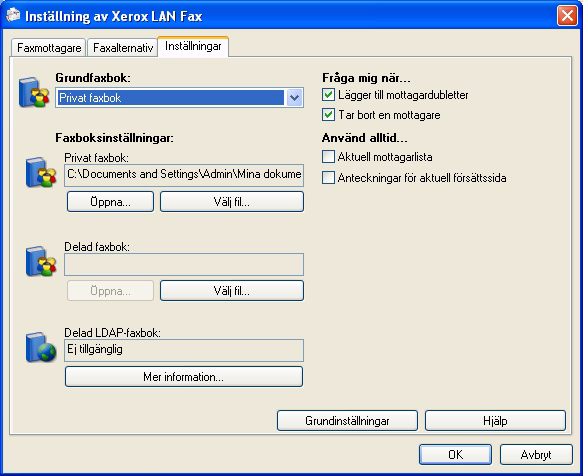Switch to the Faxmottagare tab
The height and width of the screenshot is (476, 583).
[49, 48]
